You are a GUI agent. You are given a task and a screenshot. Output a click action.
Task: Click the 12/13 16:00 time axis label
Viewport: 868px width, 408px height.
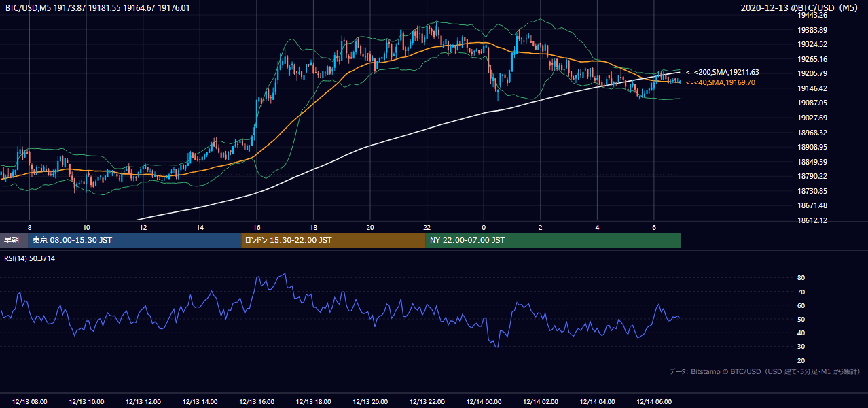tap(257, 402)
